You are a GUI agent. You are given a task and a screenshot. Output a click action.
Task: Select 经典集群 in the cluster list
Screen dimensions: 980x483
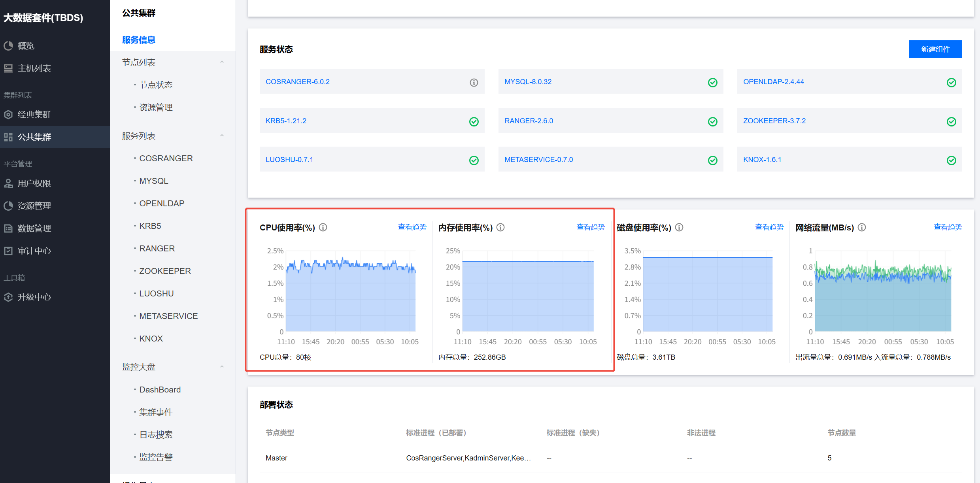34,115
